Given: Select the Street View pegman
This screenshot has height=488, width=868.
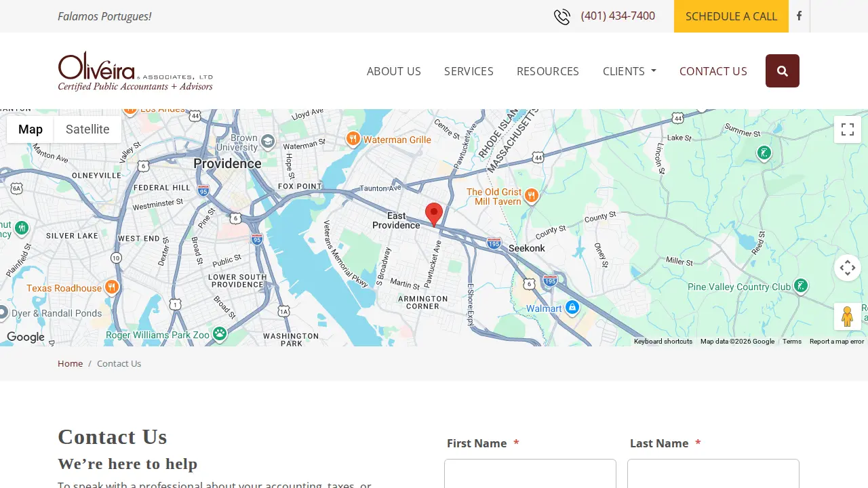Looking at the screenshot, I should pos(848,317).
